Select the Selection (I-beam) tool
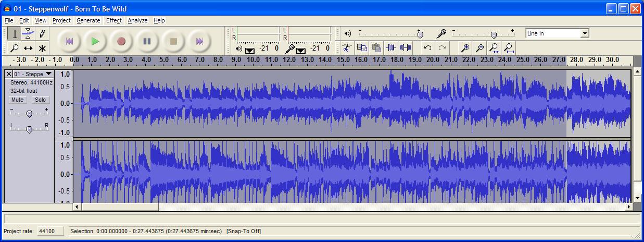Image resolution: width=644 pixels, height=242 pixels. 15,34
